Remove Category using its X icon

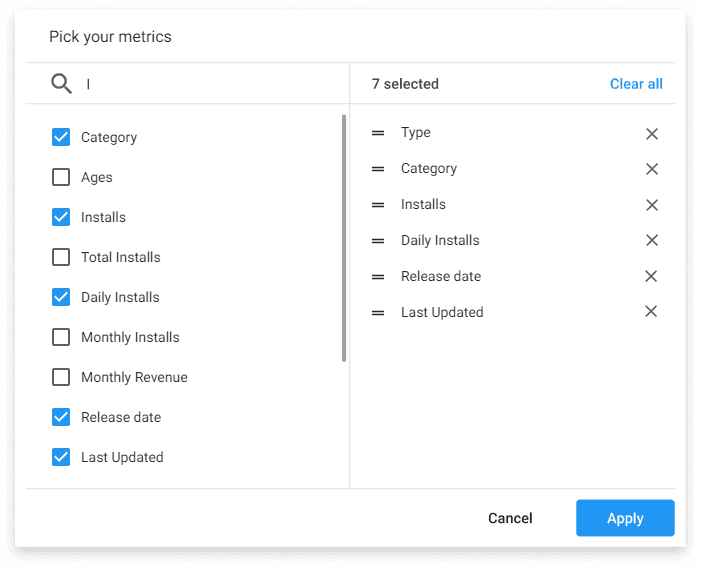tap(651, 169)
